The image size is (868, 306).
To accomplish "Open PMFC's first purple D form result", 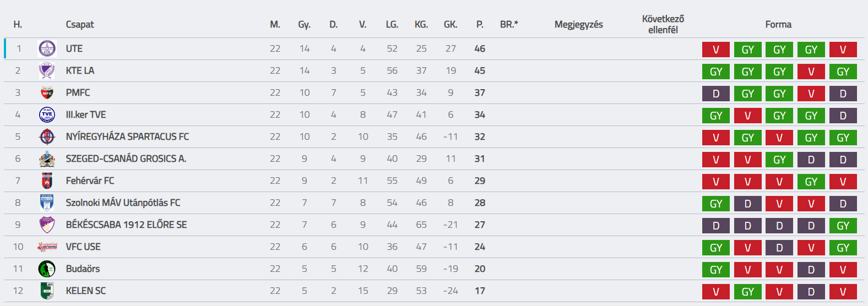I will click(716, 94).
